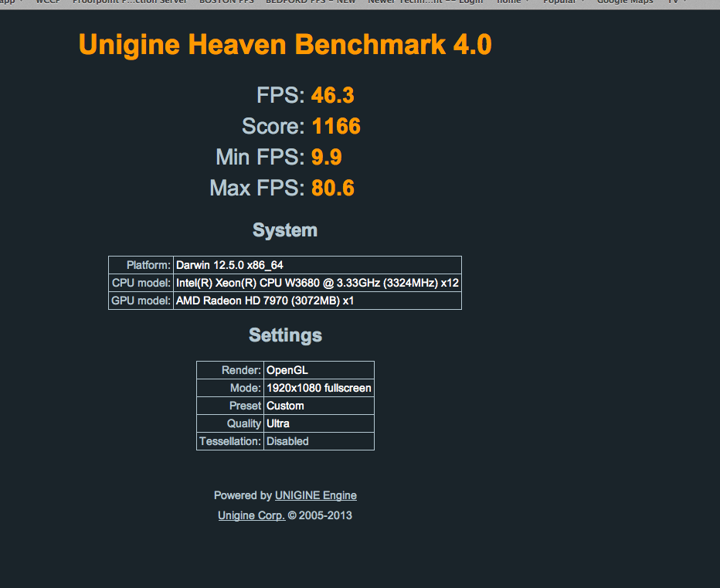Click the Tessellation: label cell
This screenshot has width=720, height=588.
(230, 441)
